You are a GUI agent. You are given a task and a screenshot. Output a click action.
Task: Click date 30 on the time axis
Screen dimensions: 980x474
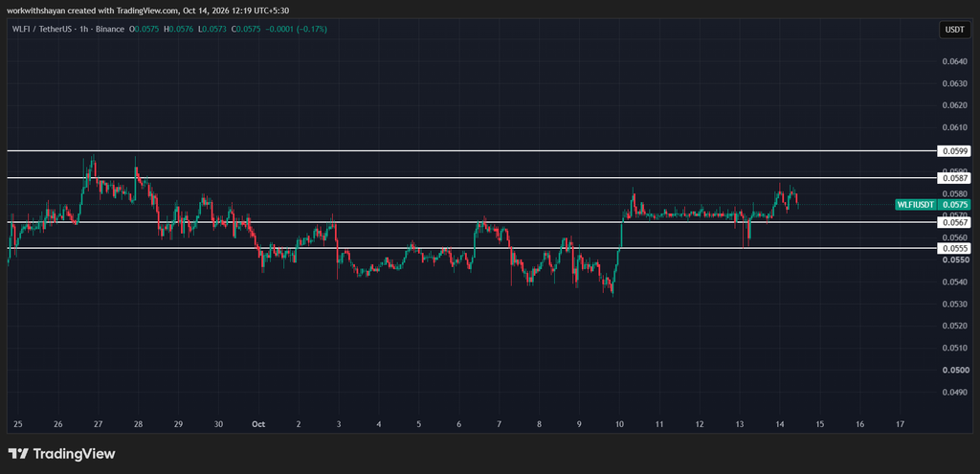click(218, 424)
